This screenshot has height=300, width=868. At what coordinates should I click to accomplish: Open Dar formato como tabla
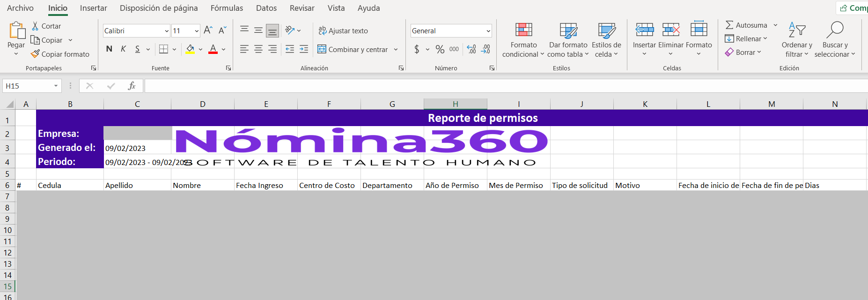point(568,40)
